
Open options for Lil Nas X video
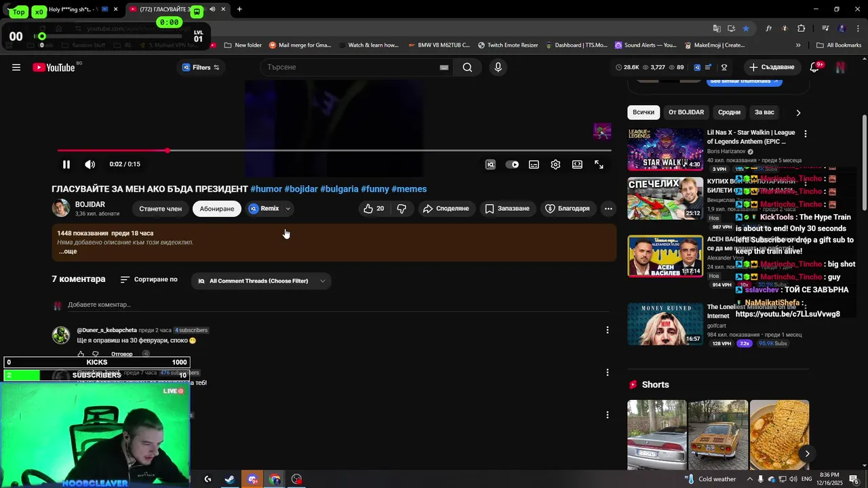tap(805, 134)
